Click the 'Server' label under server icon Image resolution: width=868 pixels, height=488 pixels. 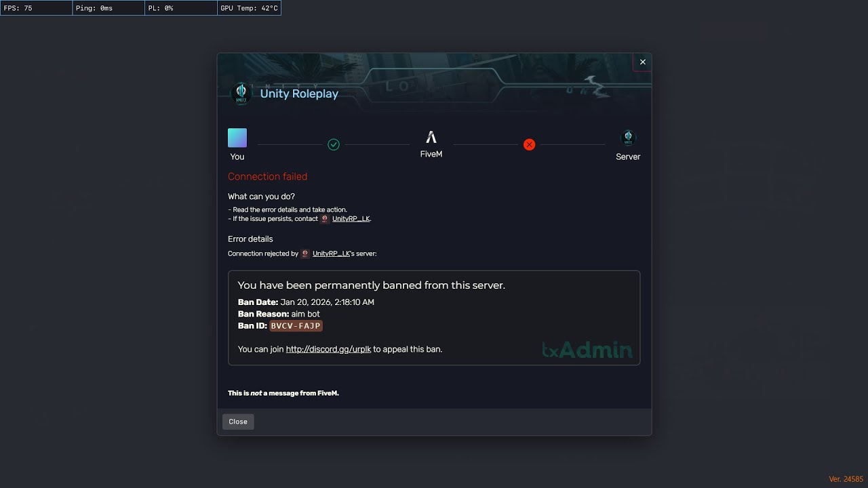628,157
